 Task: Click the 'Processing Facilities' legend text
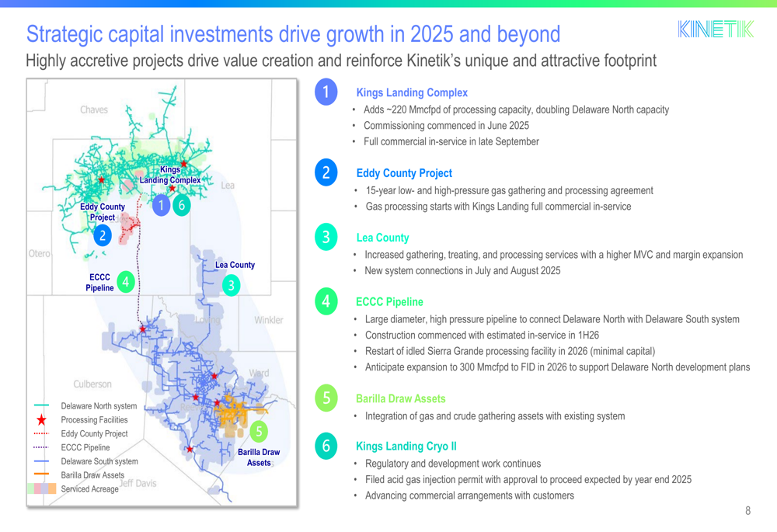(x=94, y=419)
